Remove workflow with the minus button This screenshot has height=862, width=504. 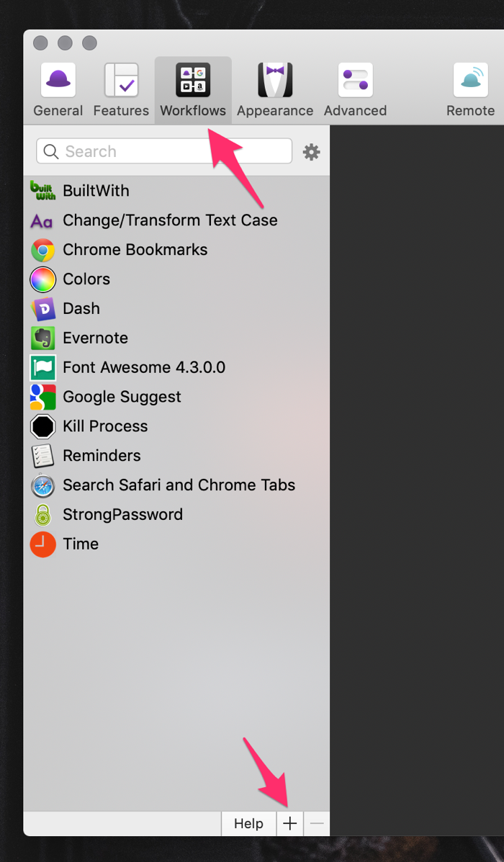(x=317, y=824)
